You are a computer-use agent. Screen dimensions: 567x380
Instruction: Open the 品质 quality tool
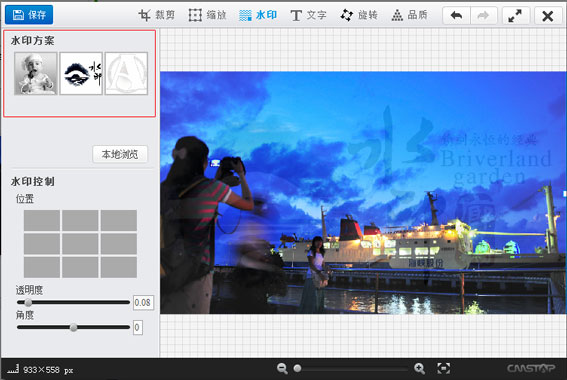pyautogui.click(x=410, y=15)
